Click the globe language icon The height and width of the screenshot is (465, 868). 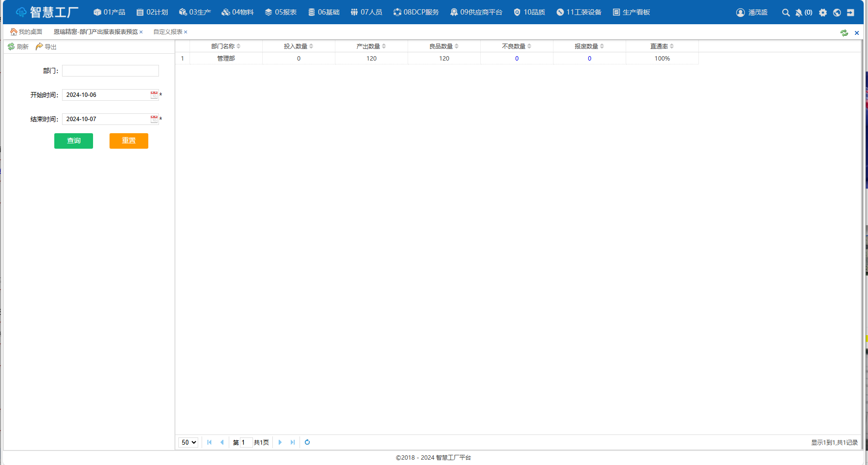[837, 13]
